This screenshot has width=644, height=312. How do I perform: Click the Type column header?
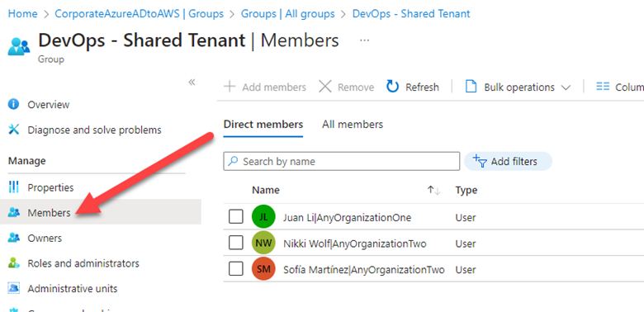coord(466,190)
